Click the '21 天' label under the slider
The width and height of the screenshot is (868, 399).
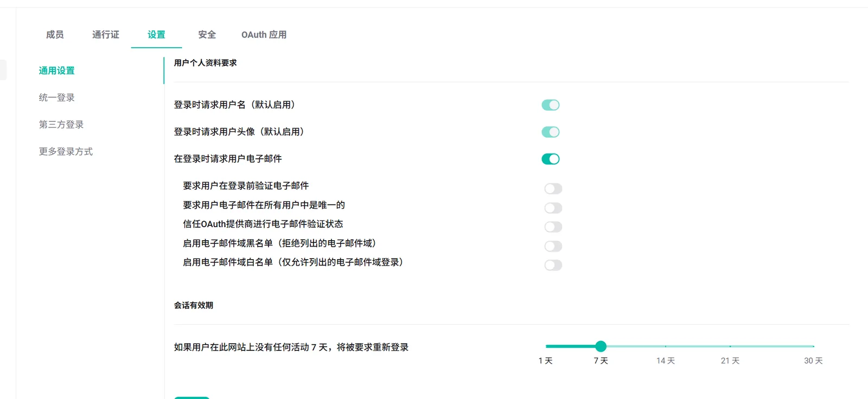(730, 361)
